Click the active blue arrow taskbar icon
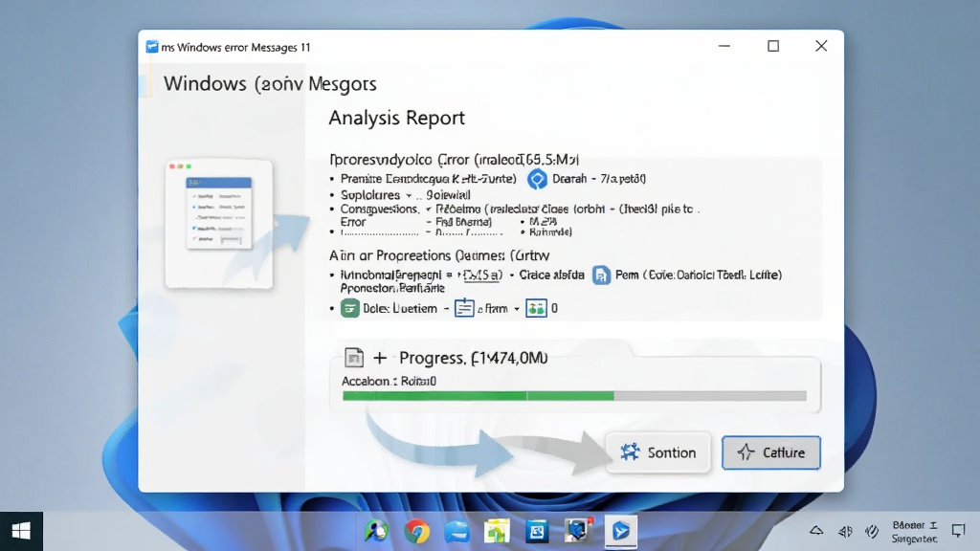980x551 pixels. (620, 531)
